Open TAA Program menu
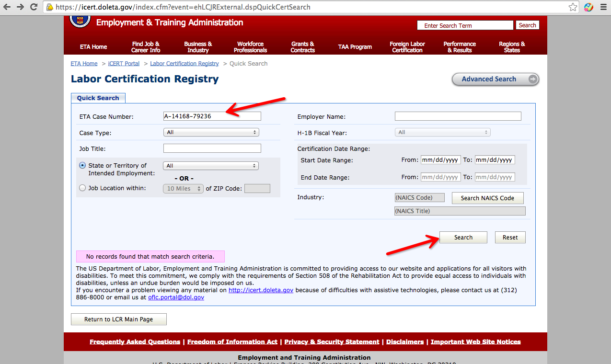 click(x=355, y=47)
